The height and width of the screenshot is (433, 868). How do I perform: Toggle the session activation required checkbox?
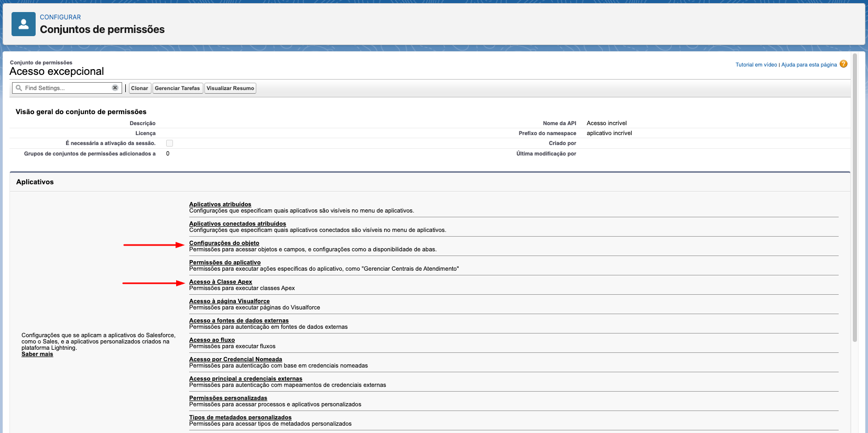(x=169, y=143)
